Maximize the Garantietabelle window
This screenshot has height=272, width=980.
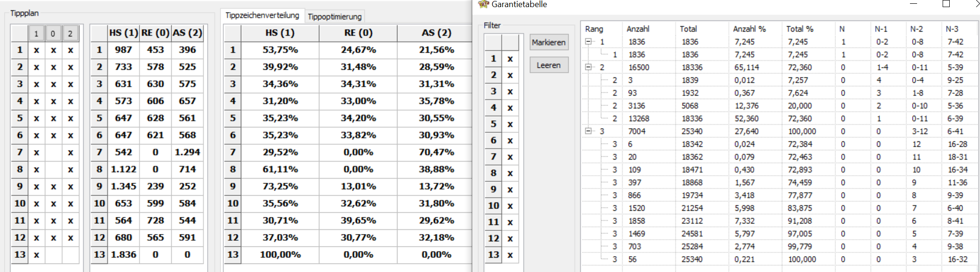[946, 4]
